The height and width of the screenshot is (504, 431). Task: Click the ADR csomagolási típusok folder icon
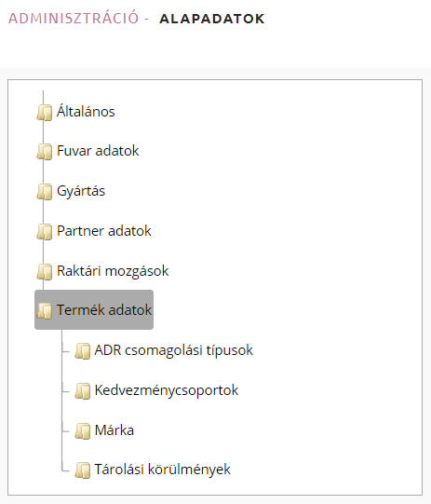tap(83, 350)
